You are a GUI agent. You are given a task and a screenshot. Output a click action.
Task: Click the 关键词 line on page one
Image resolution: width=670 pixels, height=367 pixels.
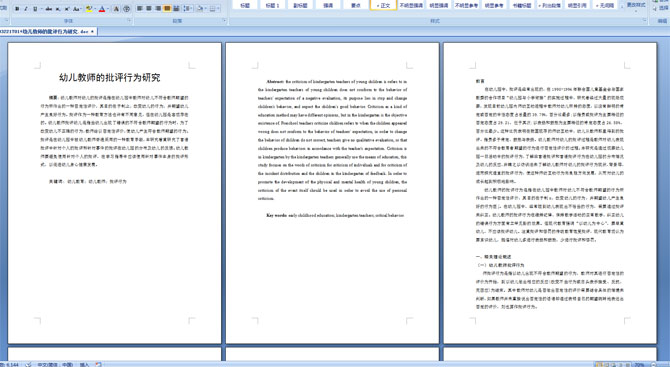click(x=88, y=182)
